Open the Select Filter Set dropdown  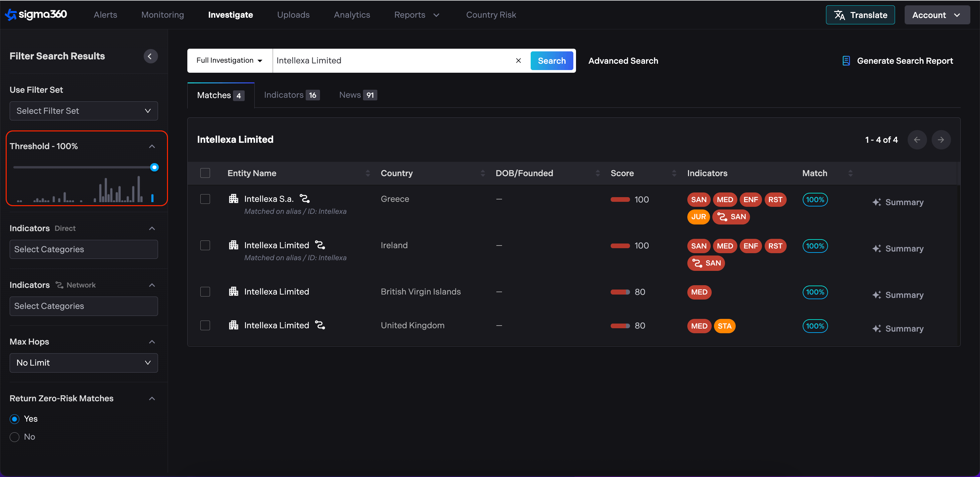(83, 111)
